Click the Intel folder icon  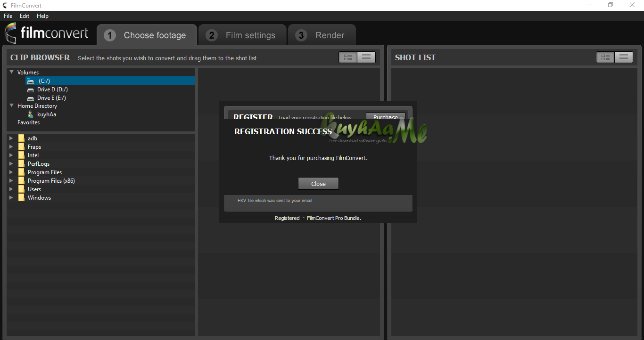coord(21,155)
